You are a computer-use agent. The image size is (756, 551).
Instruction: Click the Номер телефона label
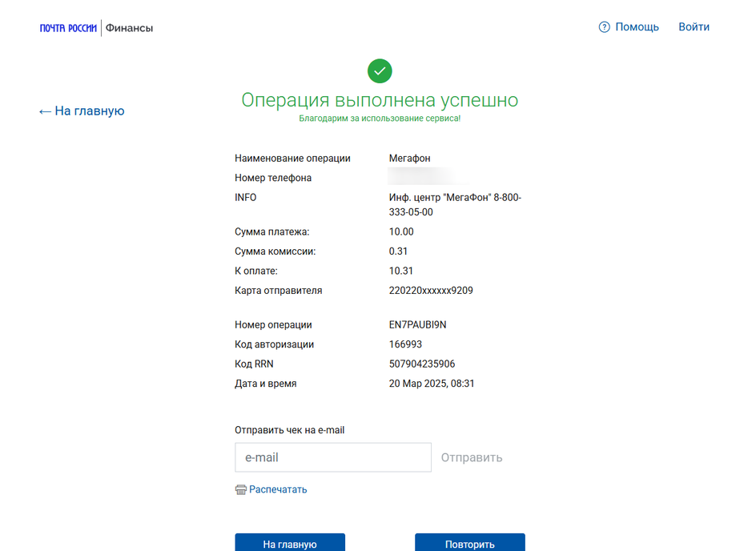[273, 178]
